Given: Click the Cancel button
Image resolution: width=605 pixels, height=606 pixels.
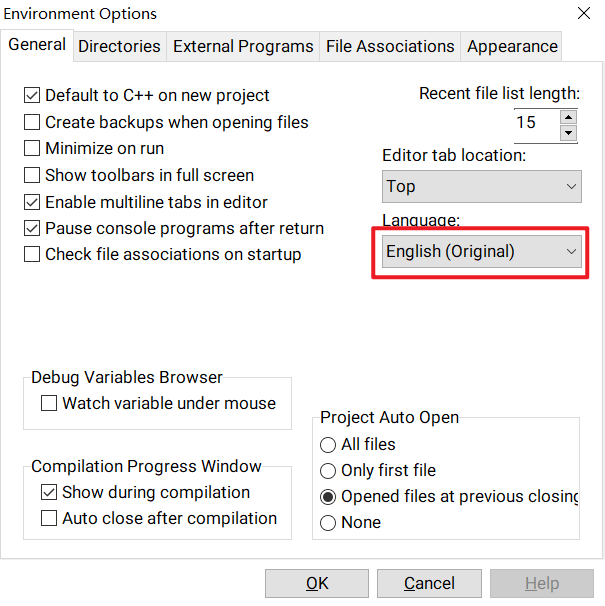Looking at the screenshot, I should [429, 583].
